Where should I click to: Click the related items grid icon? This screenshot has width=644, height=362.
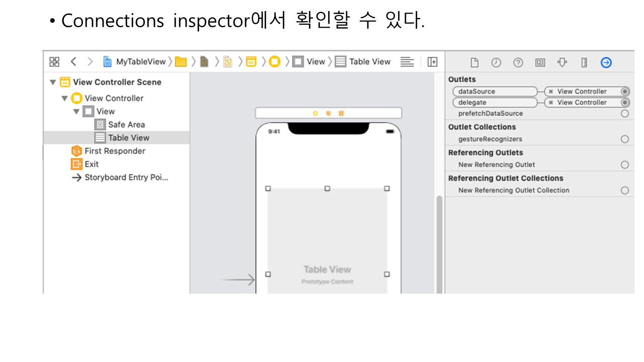54,62
